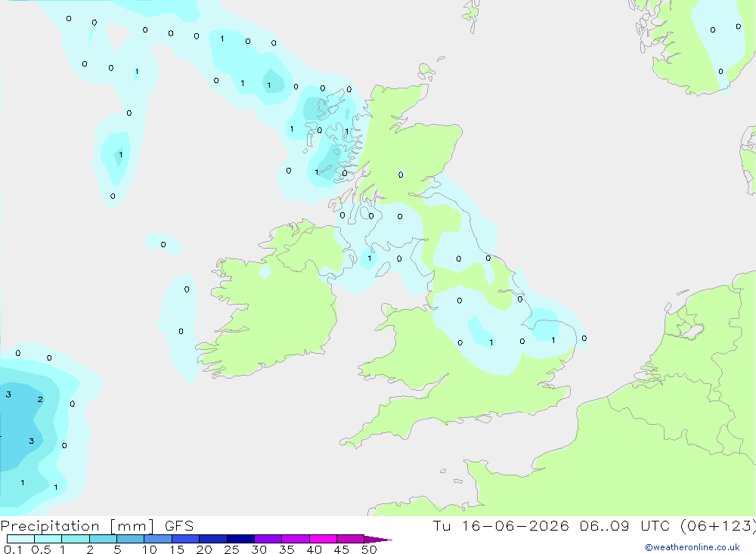
Task: Click the 2–5 mm legend color box
Action: tap(103, 539)
